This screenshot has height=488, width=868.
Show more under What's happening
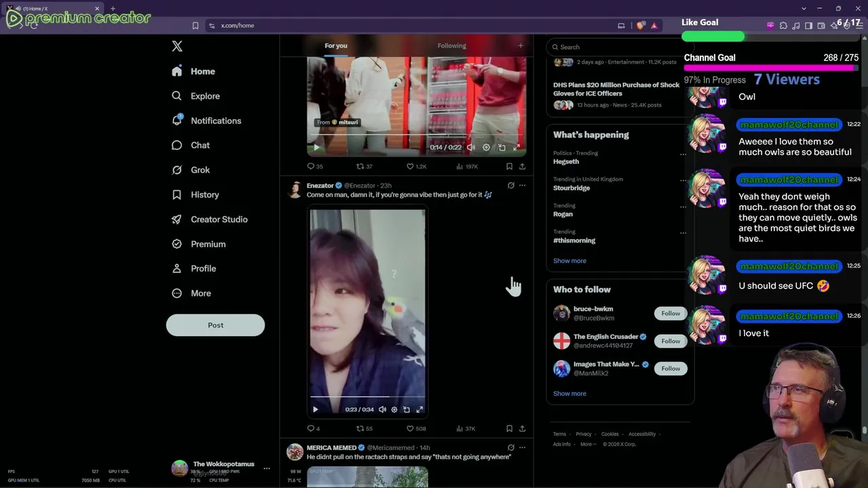[x=570, y=261]
